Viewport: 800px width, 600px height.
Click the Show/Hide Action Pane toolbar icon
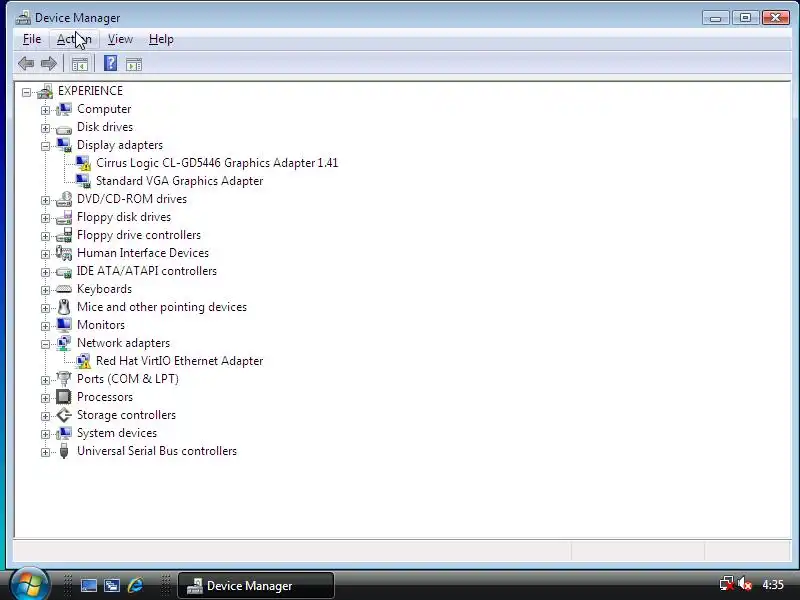134,64
